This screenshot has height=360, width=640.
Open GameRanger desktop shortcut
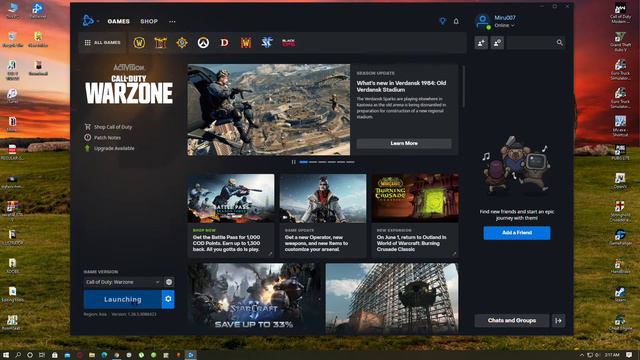[x=620, y=237]
